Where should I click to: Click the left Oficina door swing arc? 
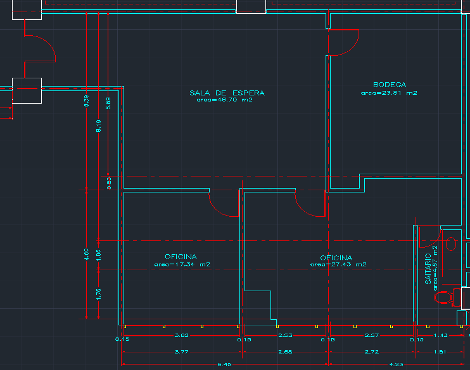point(224,204)
